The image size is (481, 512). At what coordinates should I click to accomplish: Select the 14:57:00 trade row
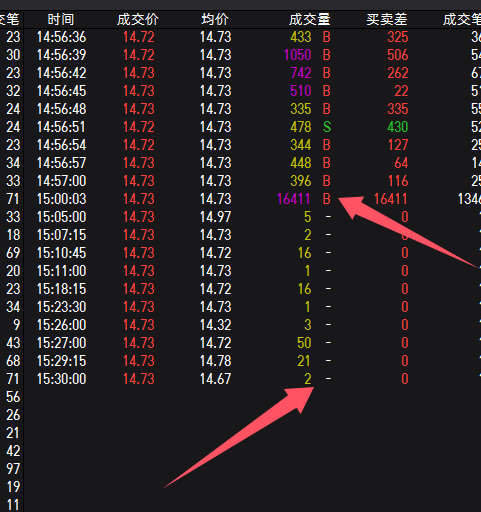(240, 181)
